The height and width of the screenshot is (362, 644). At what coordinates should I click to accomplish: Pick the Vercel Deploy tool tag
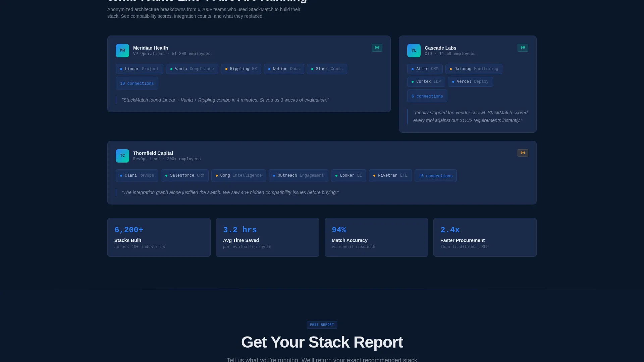470,82
